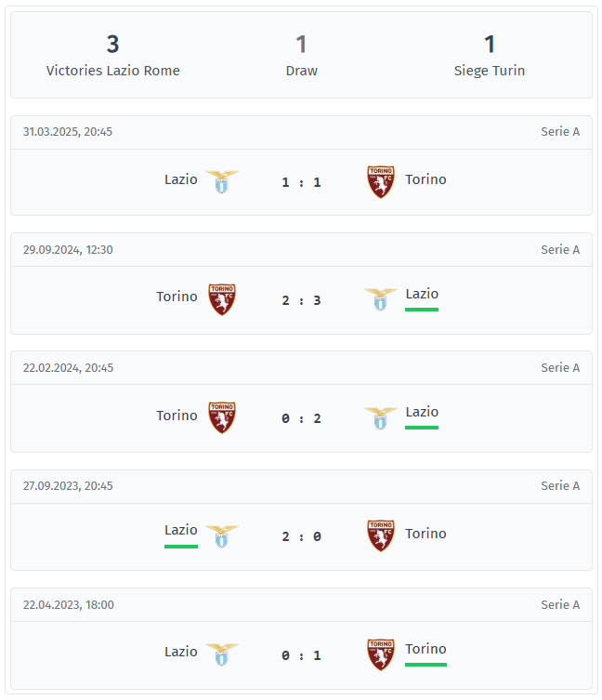
Task: Select the Torino crest in the 27.09.2023 match
Action: tap(380, 535)
